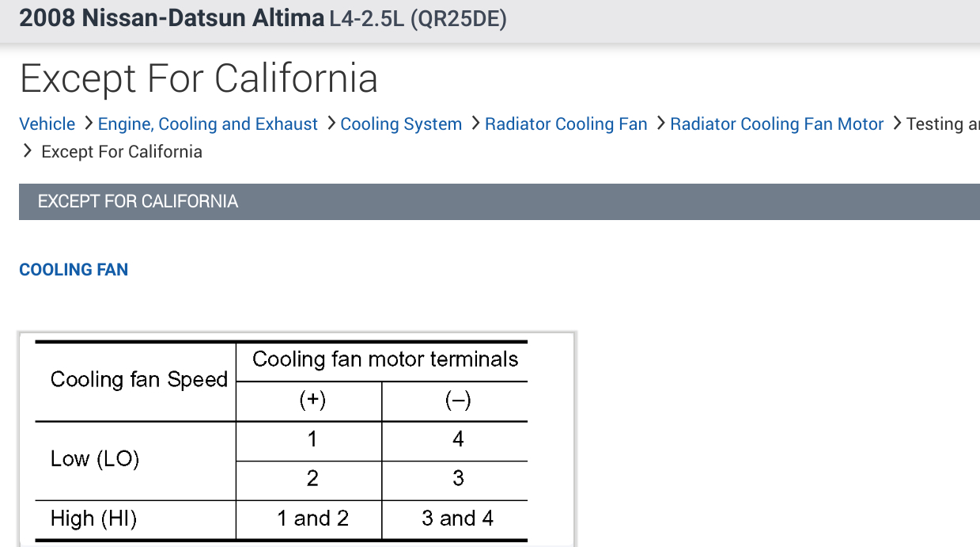Open the Radiator Cooling Fan link
The height and width of the screenshot is (547, 980).
pyautogui.click(x=566, y=124)
